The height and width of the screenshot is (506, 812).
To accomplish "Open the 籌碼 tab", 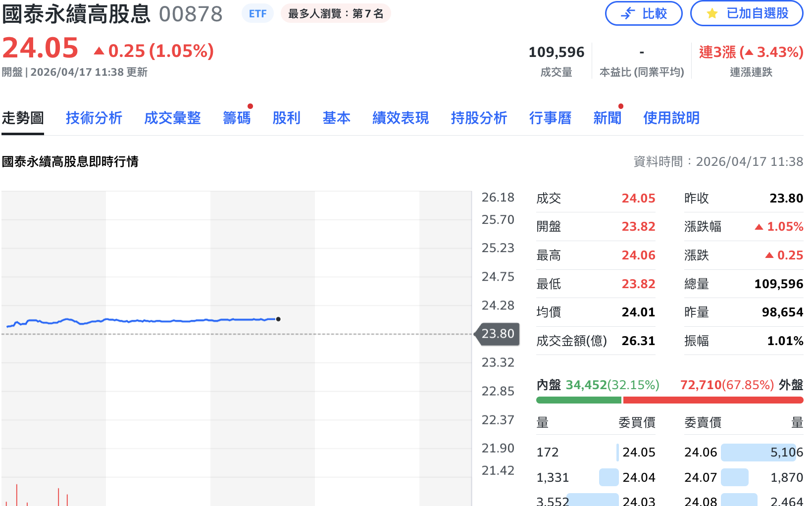I will (x=237, y=118).
